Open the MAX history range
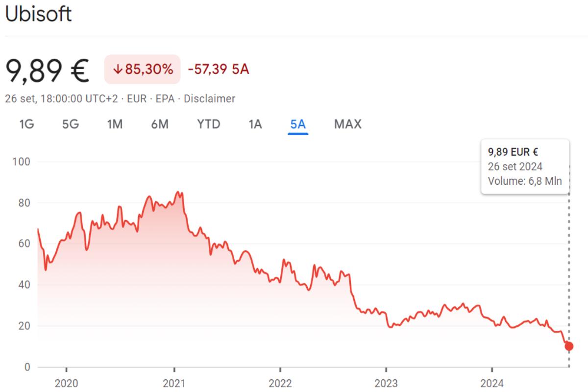588x392 pixels. (x=348, y=124)
